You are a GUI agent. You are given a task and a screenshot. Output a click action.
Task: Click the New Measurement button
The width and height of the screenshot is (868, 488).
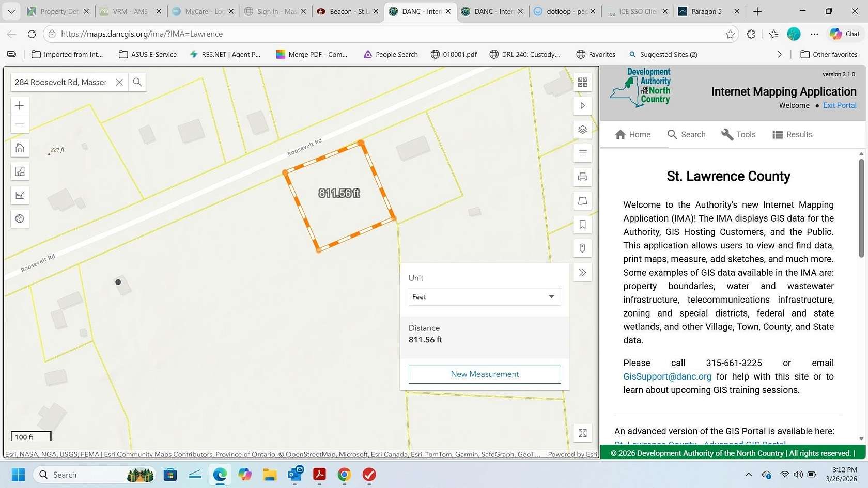(x=484, y=374)
